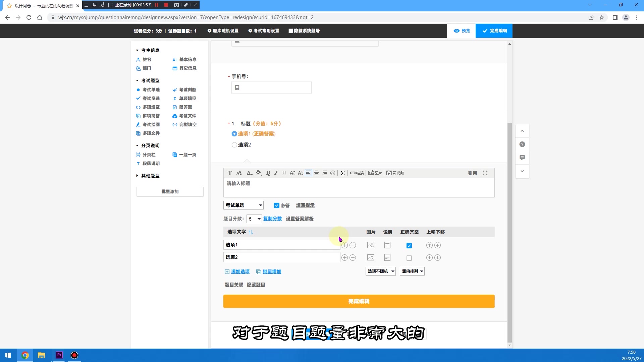Screen dimensions: 644x362
Task: Toggle underline formatting in title editor
Action: tap(284, 173)
